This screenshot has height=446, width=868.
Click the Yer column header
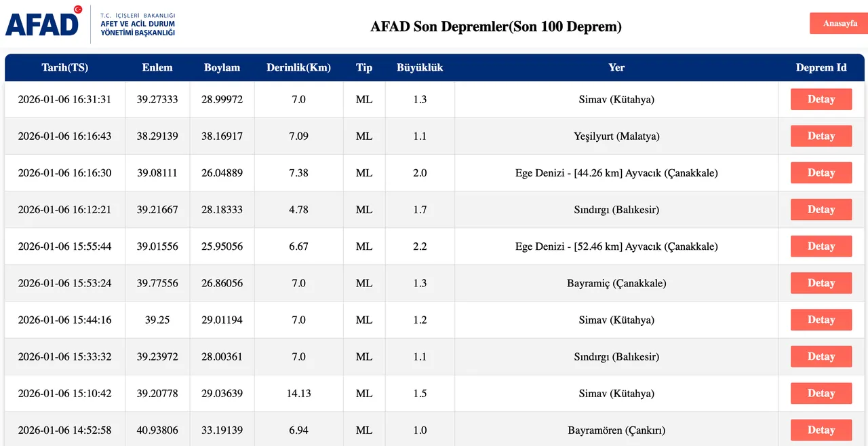[x=616, y=67]
